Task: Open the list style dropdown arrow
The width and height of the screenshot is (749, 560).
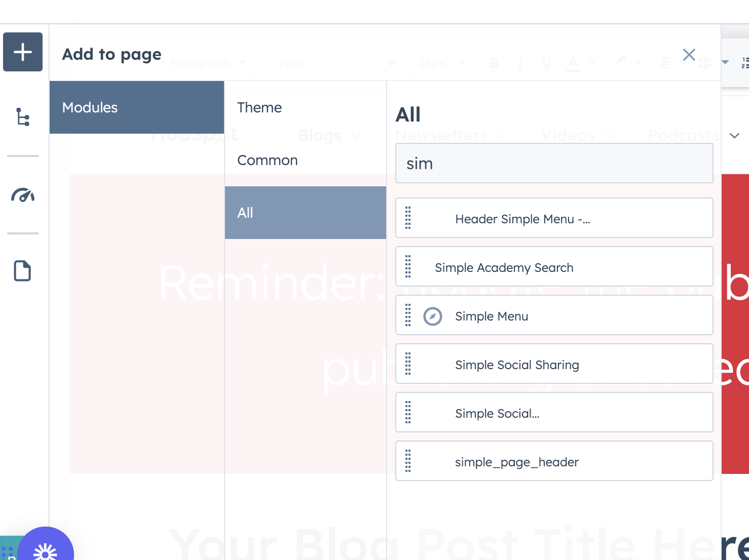Action: (x=725, y=62)
